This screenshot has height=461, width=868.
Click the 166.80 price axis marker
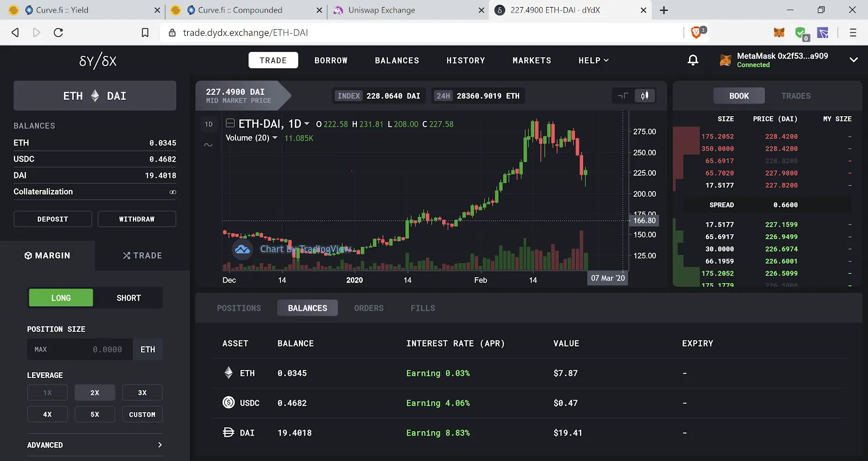click(x=644, y=220)
